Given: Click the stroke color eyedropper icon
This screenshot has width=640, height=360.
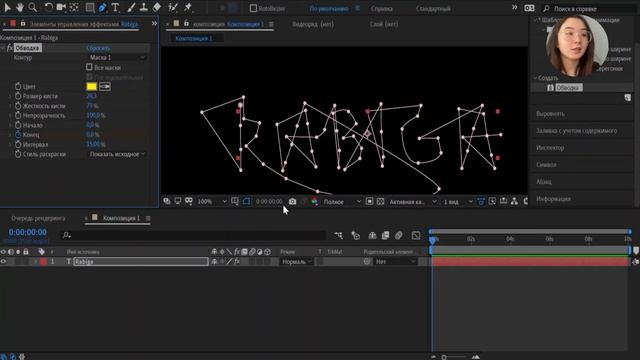Looking at the screenshot, I should click(x=105, y=87).
